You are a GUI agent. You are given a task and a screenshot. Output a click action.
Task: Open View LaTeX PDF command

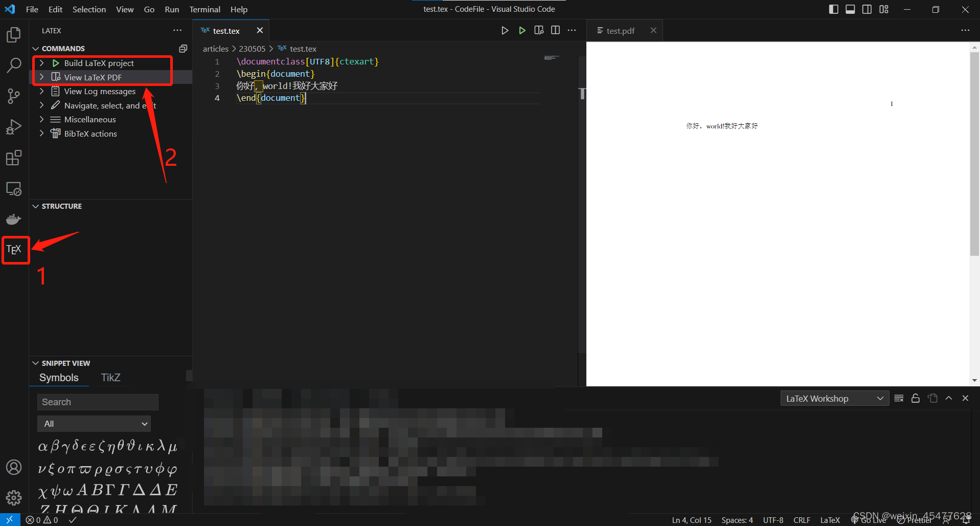[94, 77]
